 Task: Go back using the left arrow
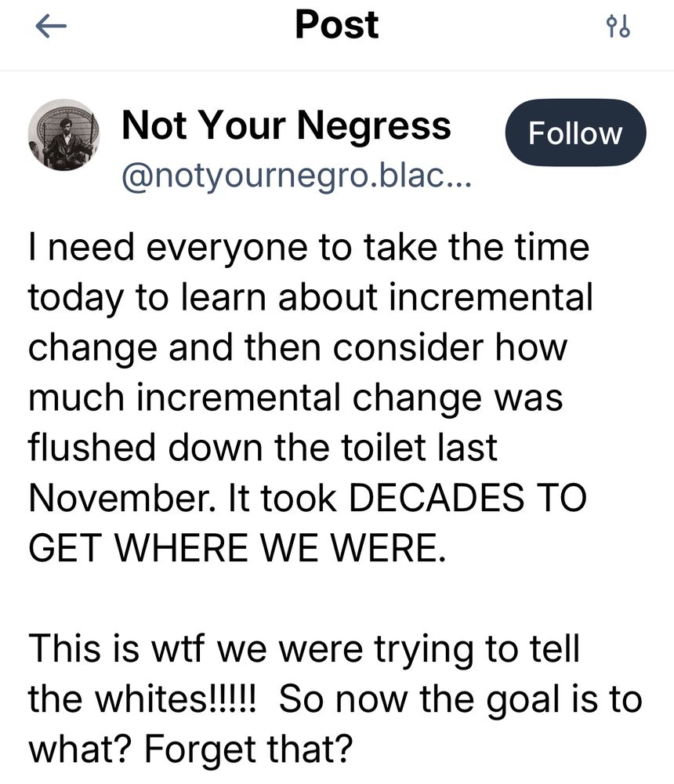tap(51, 27)
